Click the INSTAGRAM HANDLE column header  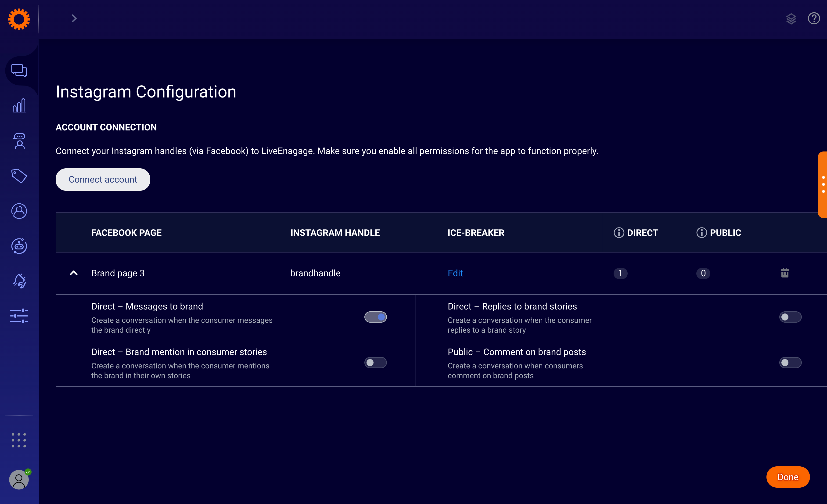pos(335,233)
